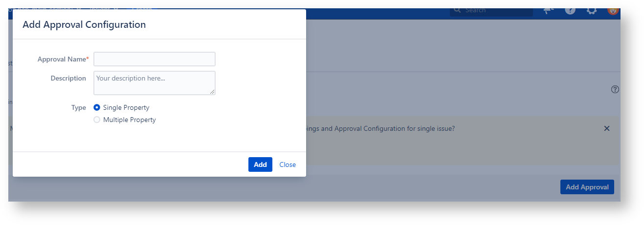Select the Multiple Property radio button

(97, 120)
